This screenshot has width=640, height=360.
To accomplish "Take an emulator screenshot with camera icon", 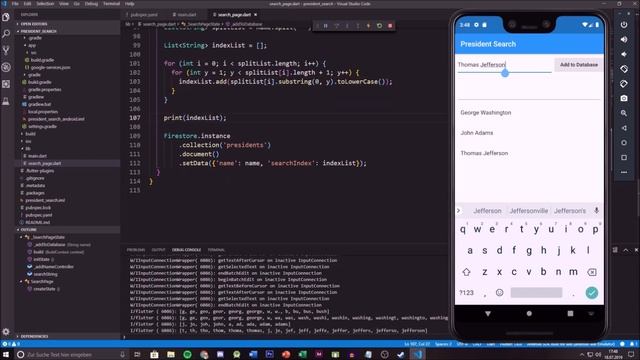I will (624, 98).
